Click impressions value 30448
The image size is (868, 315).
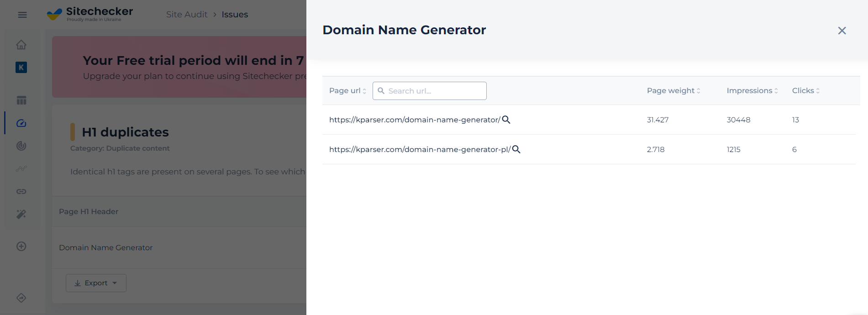tap(738, 120)
